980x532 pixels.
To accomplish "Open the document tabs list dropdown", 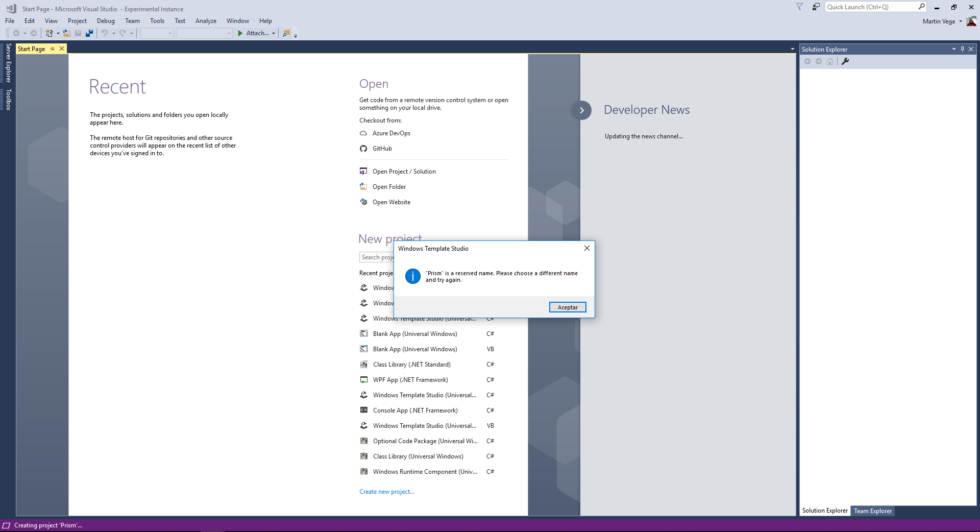I will point(792,49).
